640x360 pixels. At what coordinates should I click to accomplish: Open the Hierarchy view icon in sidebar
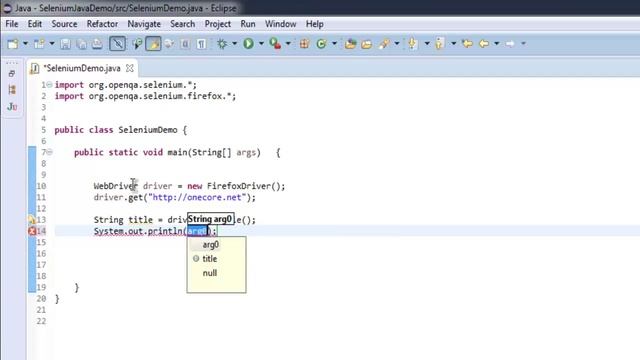click(12, 90)
